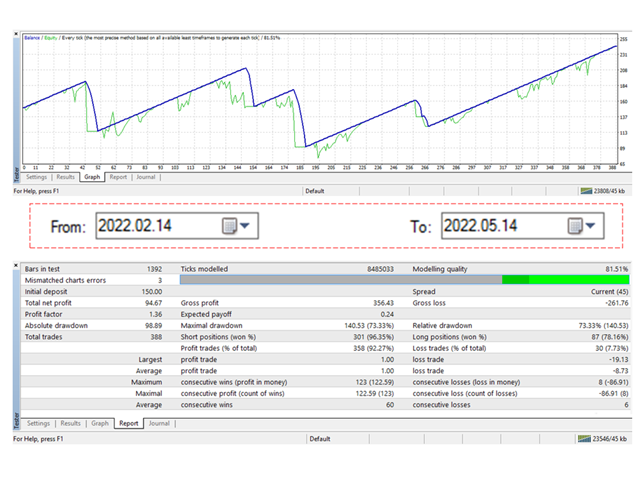Close the upper tester graph panel
The height and width of the screenshot is (480, 640).
click(16, 35)
